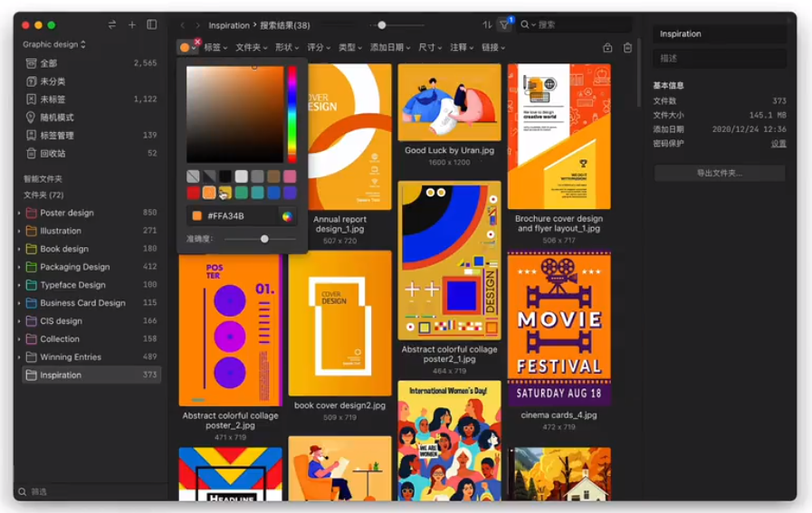Click the 设置 password protection link
The width and height of the screenshot is (812, 513).
coord(779,143)
